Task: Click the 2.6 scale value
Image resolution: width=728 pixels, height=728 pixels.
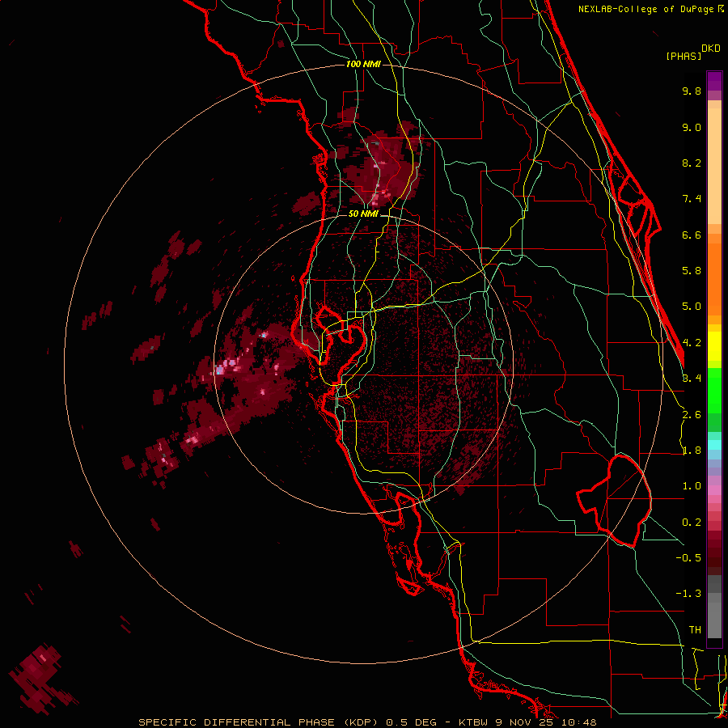Action: 692,415
